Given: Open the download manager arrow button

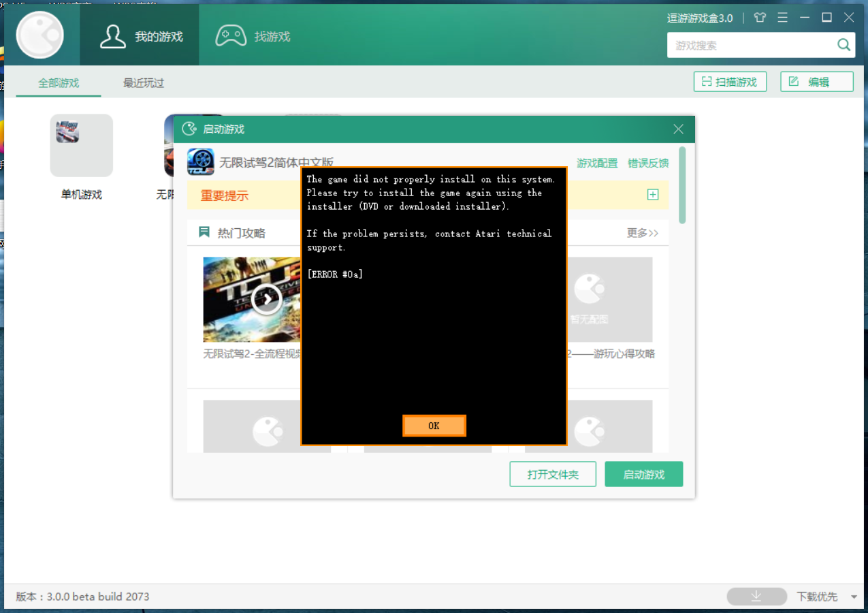Looking at the screenshot, I should [756, 597].
